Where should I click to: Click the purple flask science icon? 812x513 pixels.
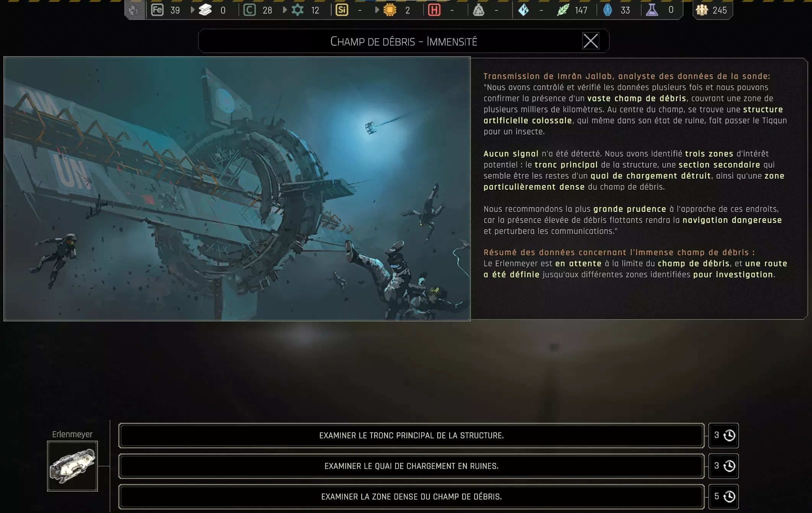pyautogui.click(x=652, y=10)
